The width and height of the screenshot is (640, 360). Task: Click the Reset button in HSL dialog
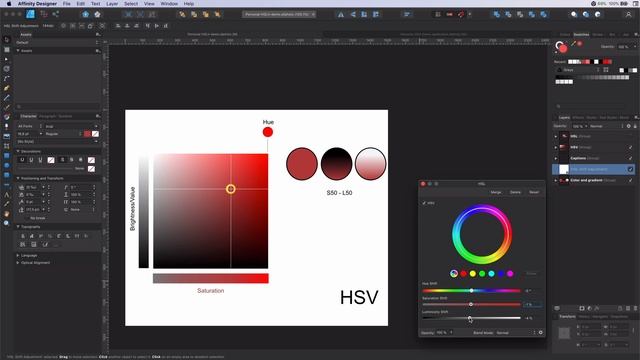pos(534,192)
